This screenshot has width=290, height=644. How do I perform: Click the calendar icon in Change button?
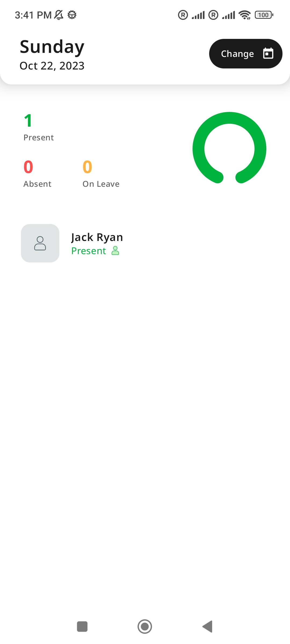268,53
